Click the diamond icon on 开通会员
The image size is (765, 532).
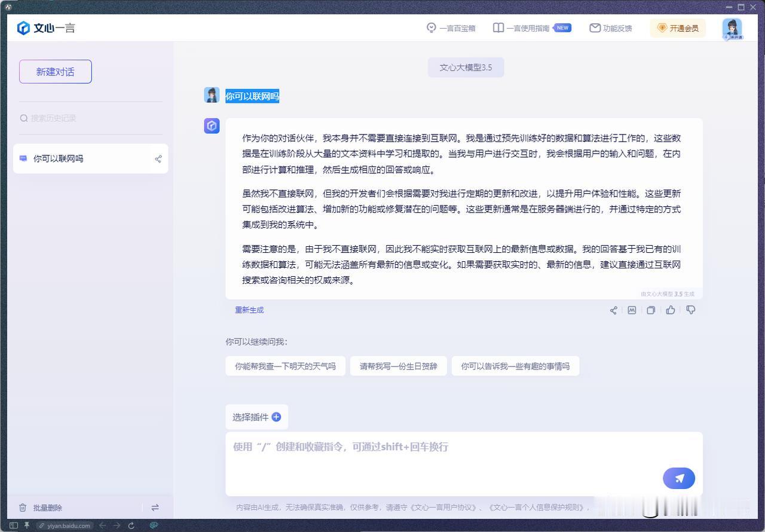662,28
